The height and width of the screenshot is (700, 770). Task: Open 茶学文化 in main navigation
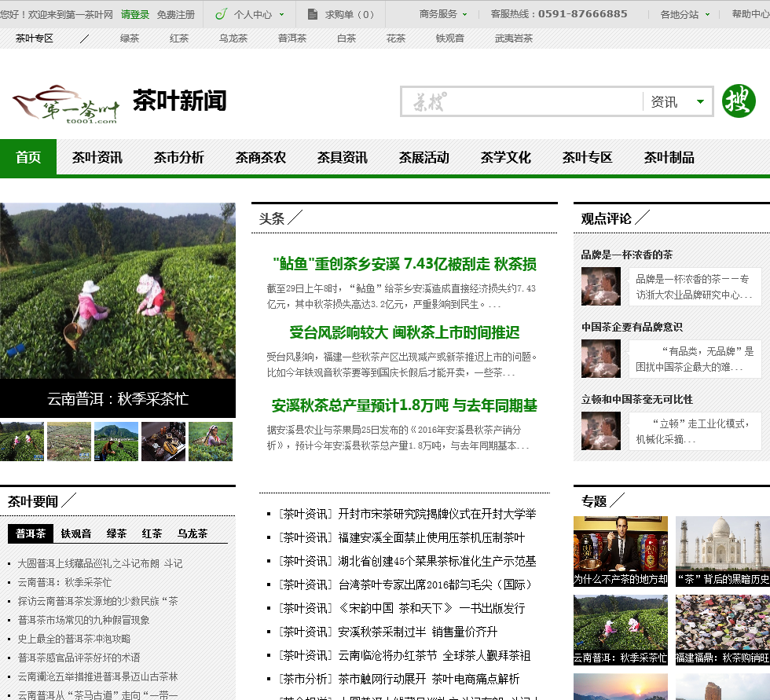tap(506, 157)
